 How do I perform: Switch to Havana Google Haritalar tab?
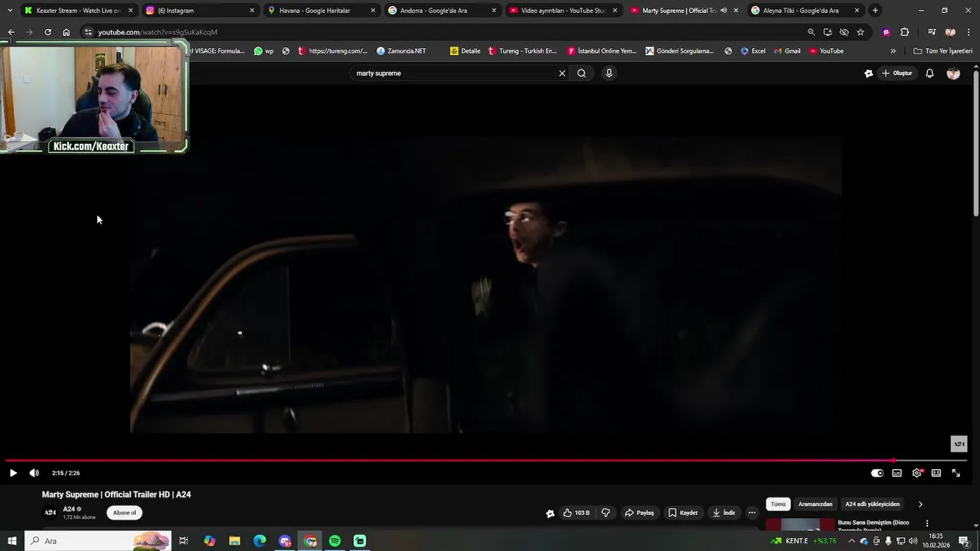(x=320, y=11)
